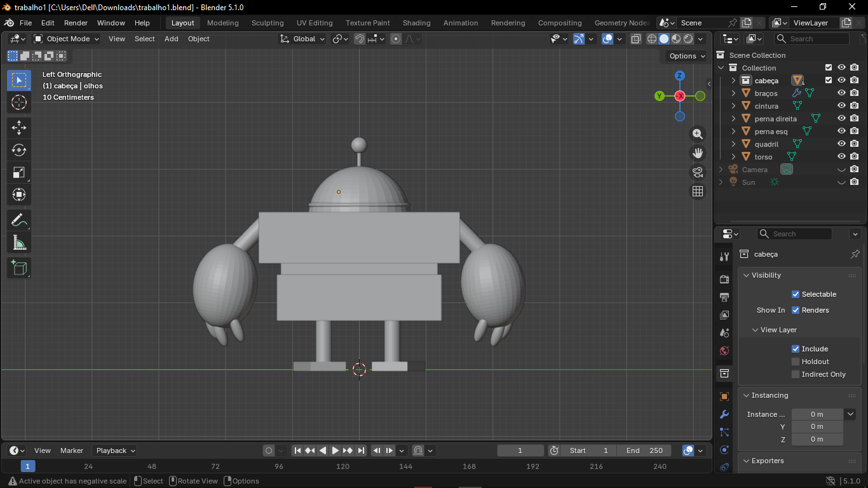
Task: Select the 3D Cursor tool
Action: 19,102
